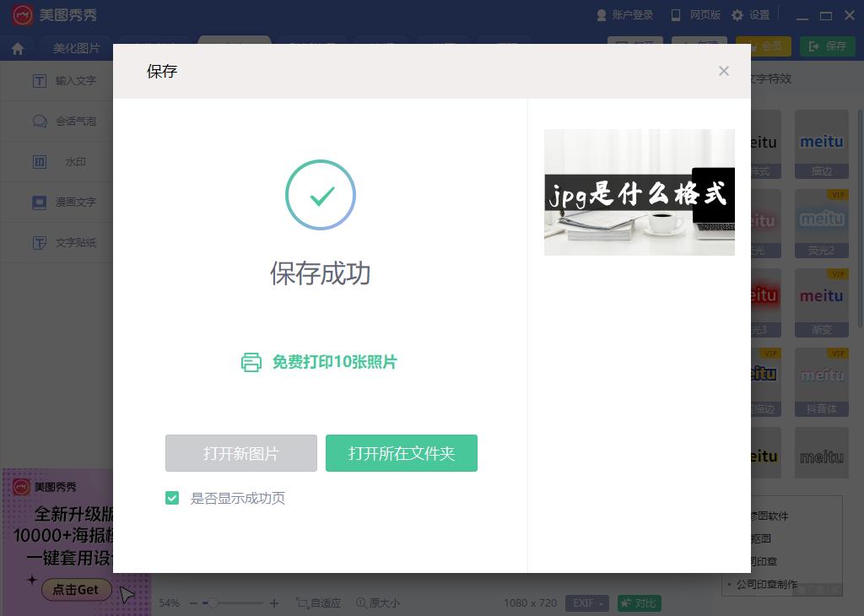Click the 打开所在文件夹 button
This screenshot has width=864, height=616.
point(402,453)
